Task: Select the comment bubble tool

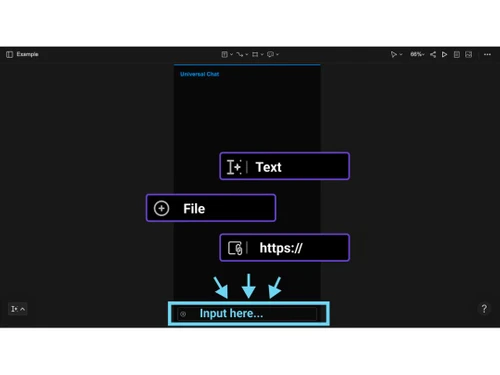Action: [x=270, y=54]
